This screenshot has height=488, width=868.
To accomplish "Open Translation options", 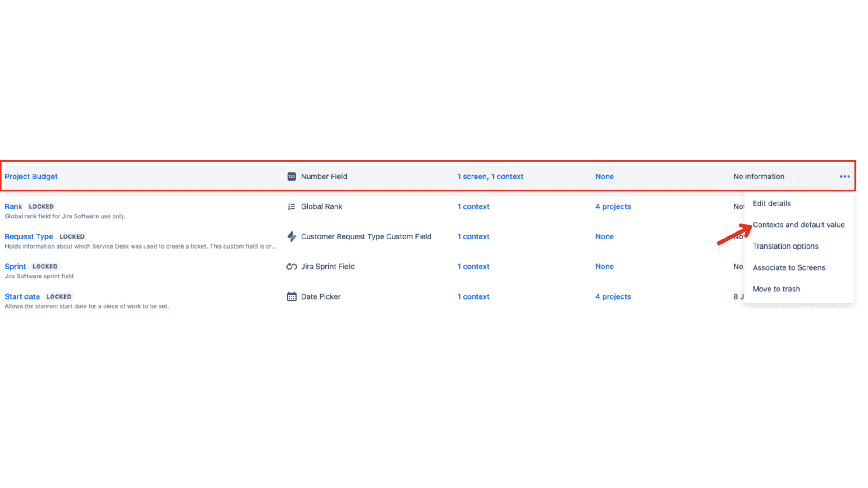I will click(785, 246).
